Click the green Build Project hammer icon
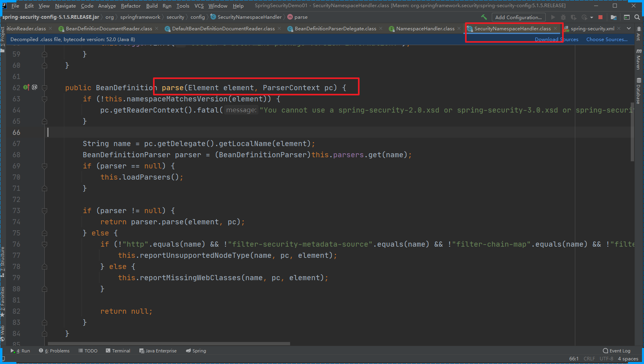This screenshot has height=364, width=644. [484, 17]
